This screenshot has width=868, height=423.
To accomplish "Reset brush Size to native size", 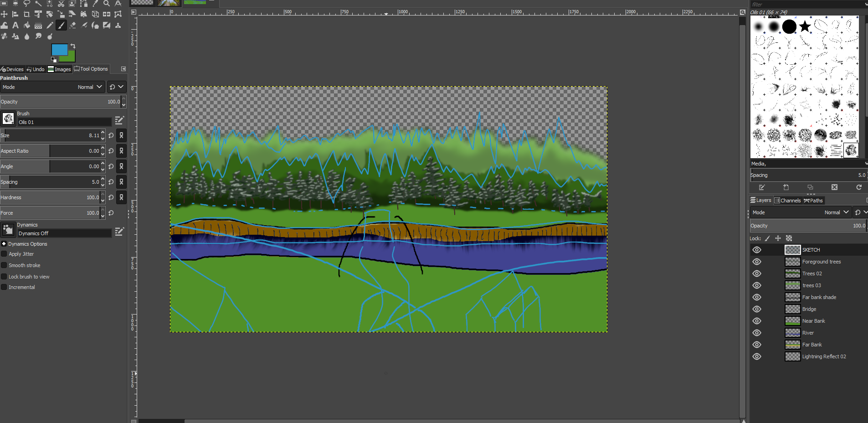I will coord(111,135).
